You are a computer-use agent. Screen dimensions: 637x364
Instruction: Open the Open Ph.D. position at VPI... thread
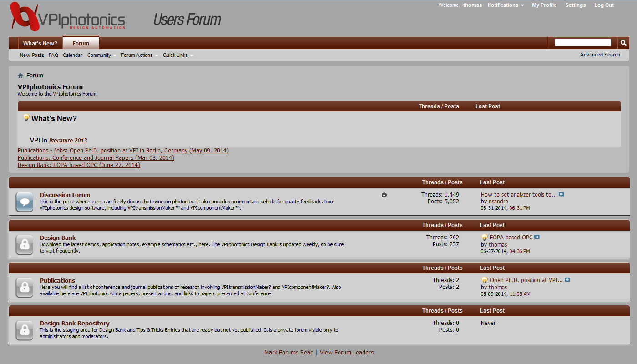[x=526, y=280]
